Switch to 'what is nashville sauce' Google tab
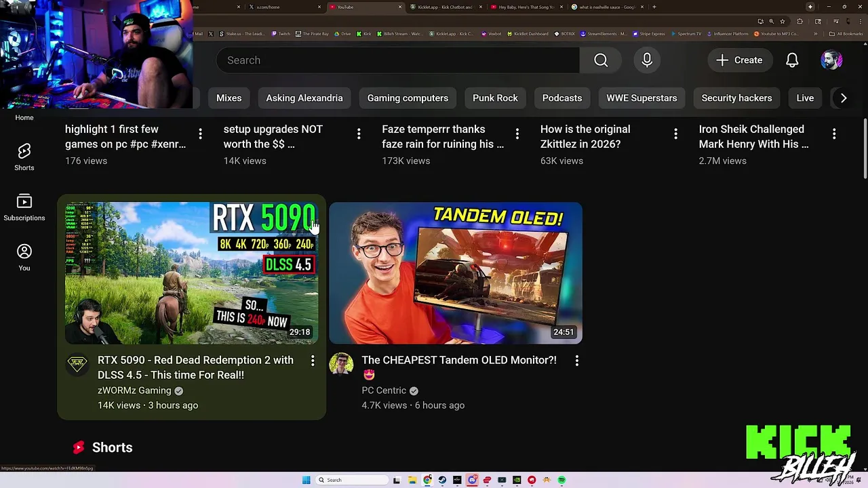Screen dimensions: 868x488 (607, 7)
